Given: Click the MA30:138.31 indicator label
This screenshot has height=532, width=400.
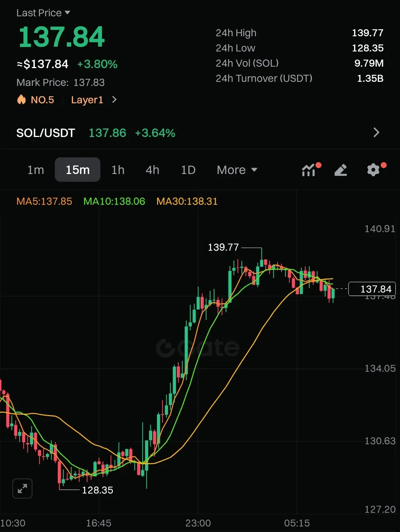Looking at the screenshot, I should click(x=187, y=201).
